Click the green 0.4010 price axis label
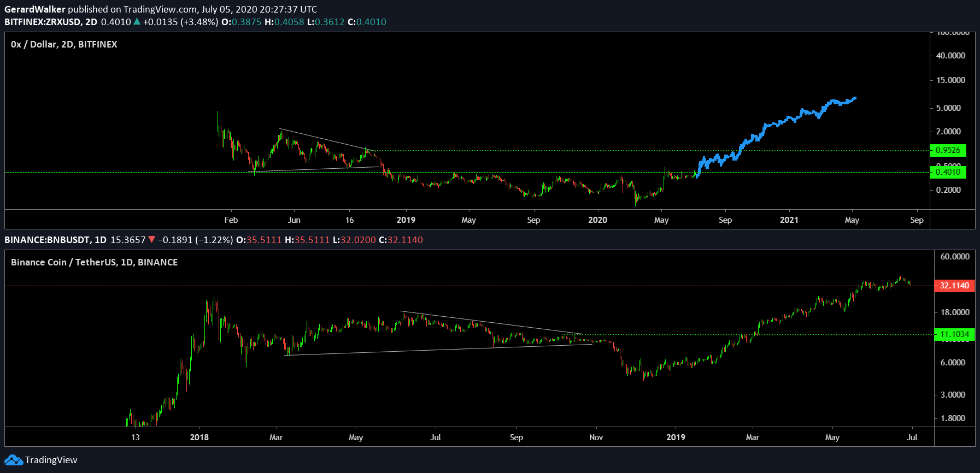980x473 pixels. click(948, 172)
